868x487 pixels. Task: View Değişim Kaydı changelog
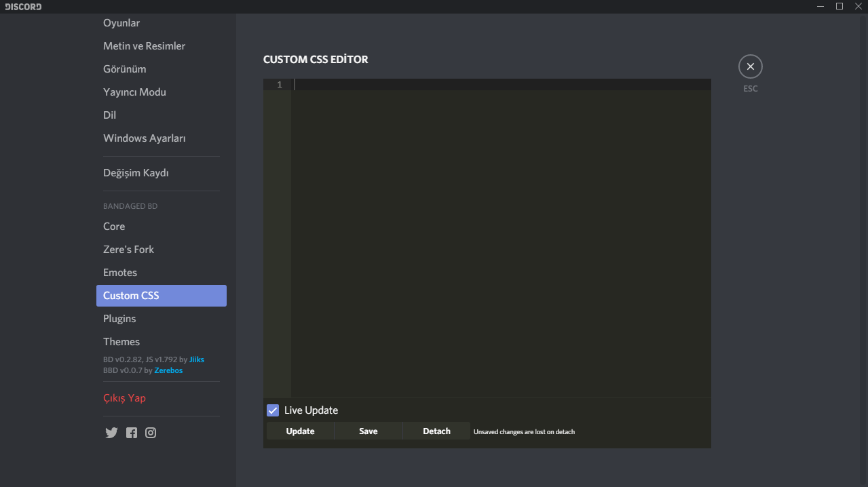tap(162, 173)
